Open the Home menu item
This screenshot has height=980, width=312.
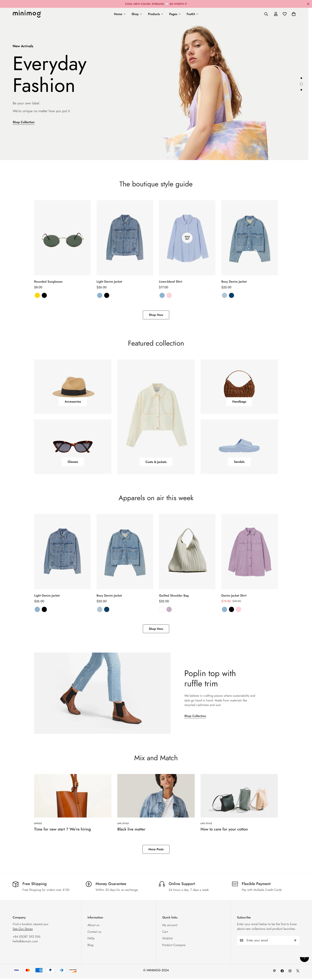click(x=120, y=14)
